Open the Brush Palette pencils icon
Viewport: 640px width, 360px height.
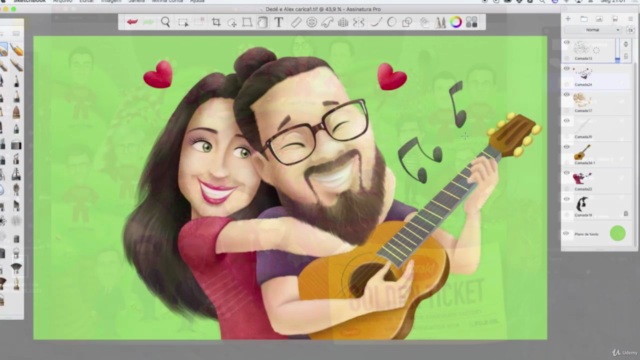click(x=440, y=22)
